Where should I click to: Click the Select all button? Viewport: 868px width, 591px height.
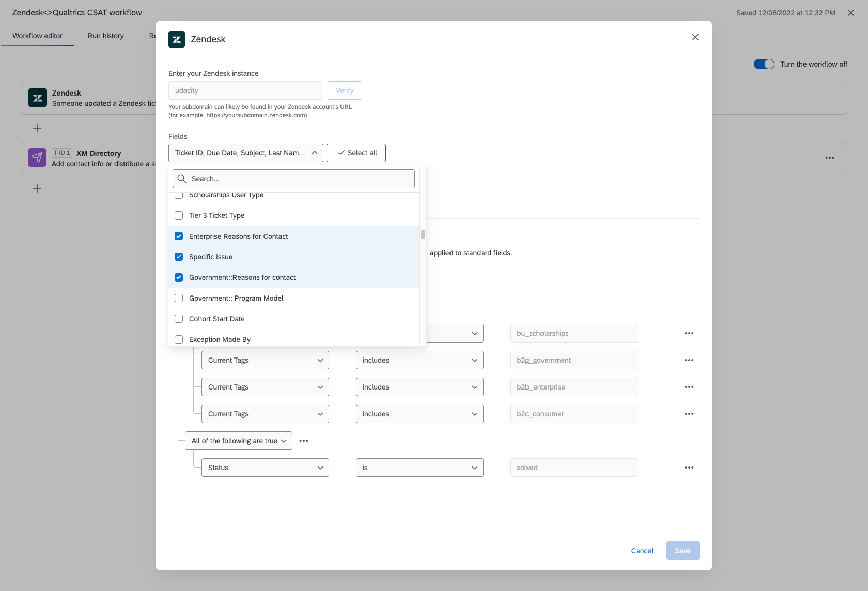[356, 153]
